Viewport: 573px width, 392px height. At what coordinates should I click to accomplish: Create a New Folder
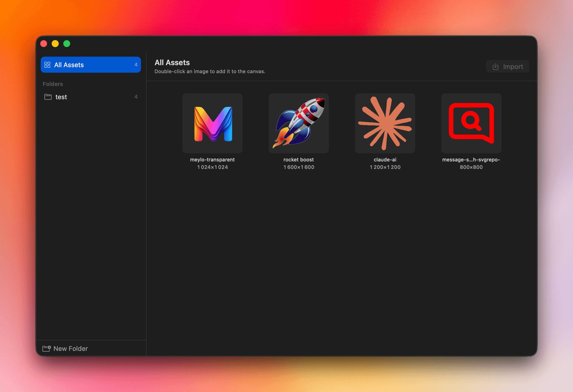point(65,349)
